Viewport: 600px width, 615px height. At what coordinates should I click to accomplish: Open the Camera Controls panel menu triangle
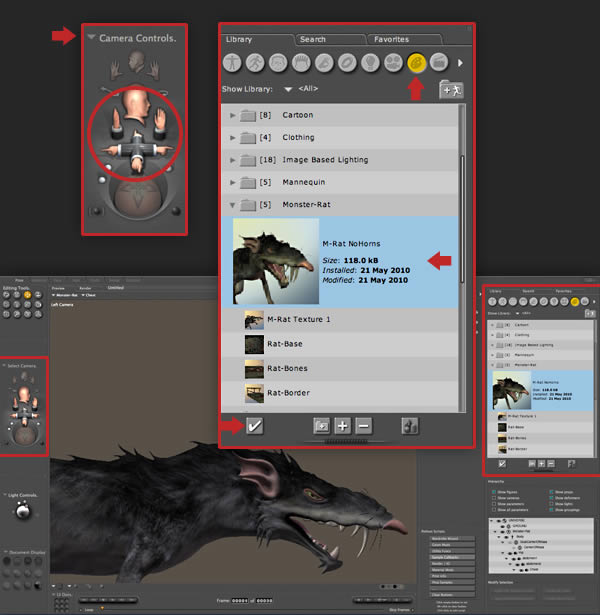point(91,37)
